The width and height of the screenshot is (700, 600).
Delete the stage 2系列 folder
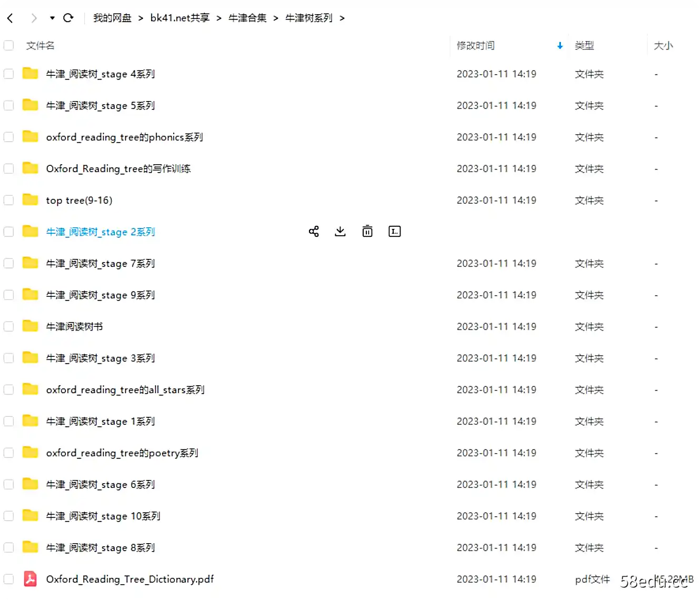(367, 232)
